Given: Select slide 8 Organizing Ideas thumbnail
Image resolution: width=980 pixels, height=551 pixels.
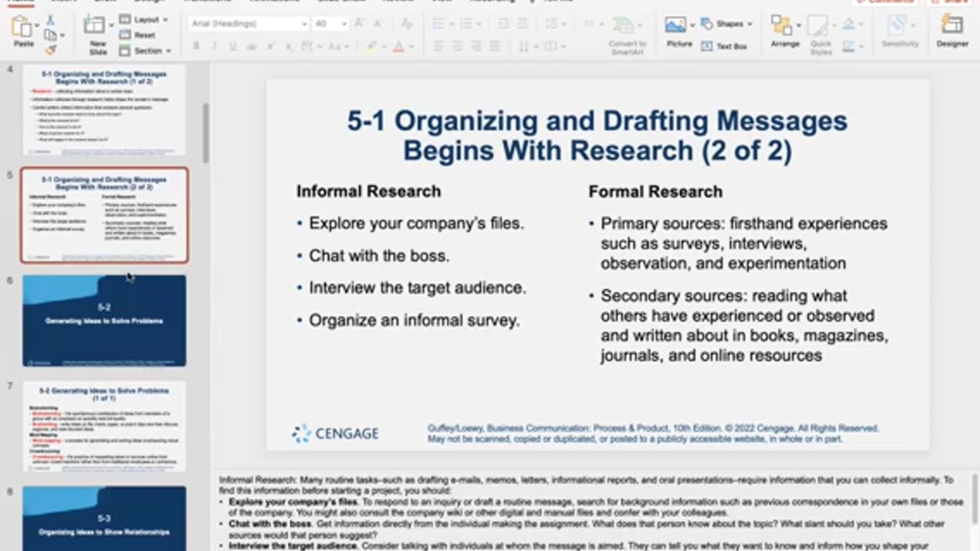Looking at the screenshot, I should (104, 518).
